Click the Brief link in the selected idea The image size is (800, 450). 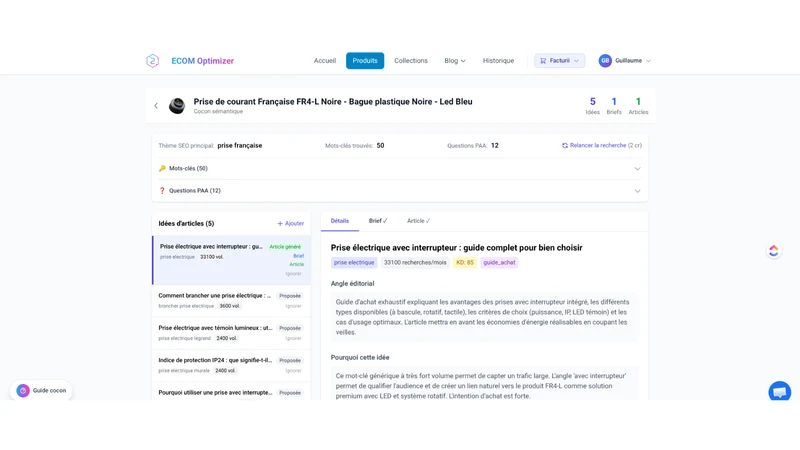coord(298,256)
